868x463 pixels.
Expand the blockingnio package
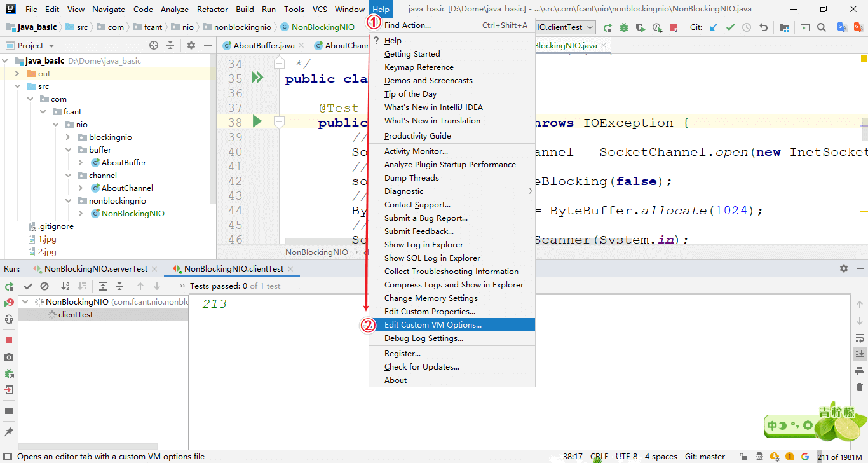click(x=68, y=137)
